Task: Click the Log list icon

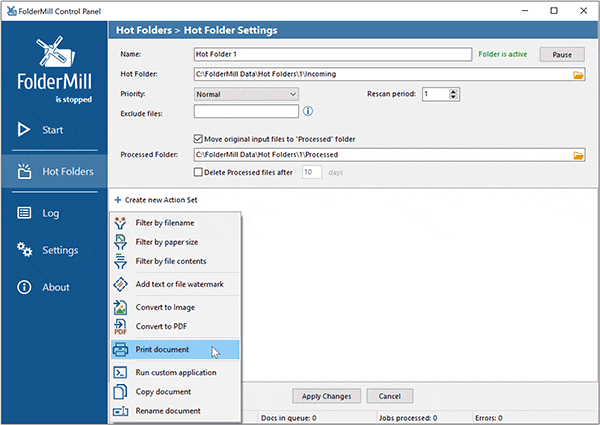Action: click(x=24, y=213)
